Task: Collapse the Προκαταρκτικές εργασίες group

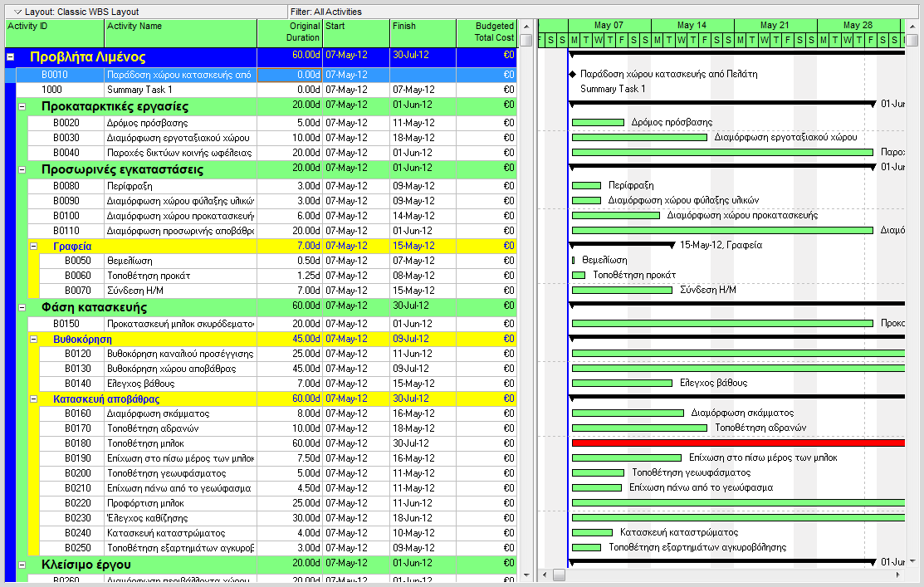Action: (x=22, y=106)
